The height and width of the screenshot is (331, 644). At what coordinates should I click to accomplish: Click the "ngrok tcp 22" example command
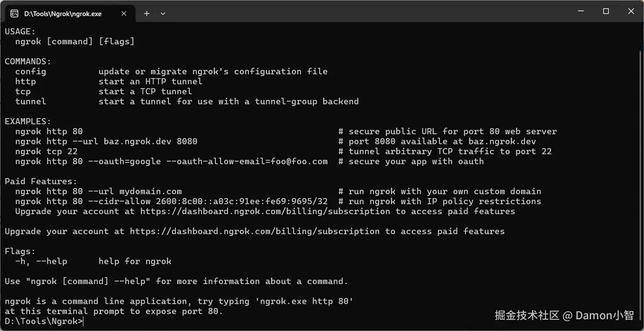pos(46,152)
